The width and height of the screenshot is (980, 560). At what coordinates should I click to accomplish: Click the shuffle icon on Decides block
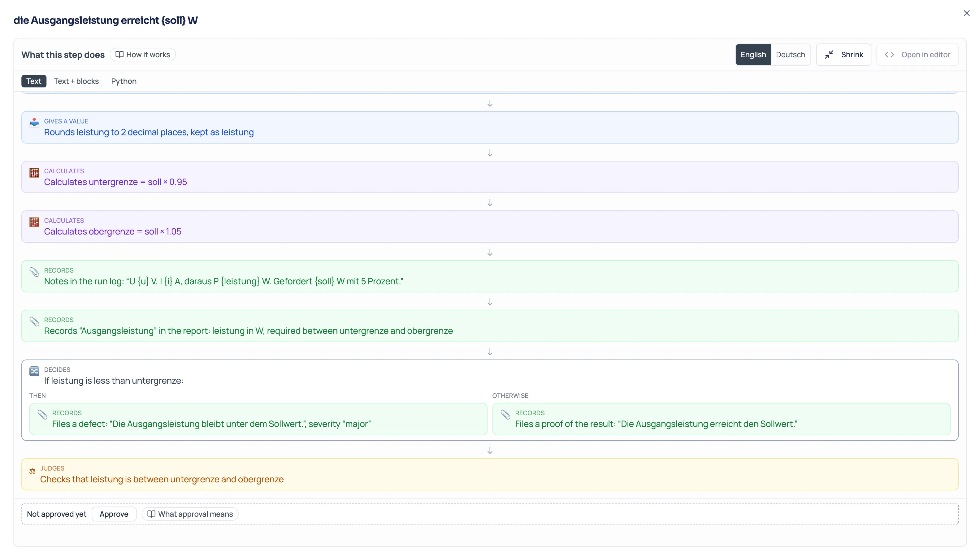pyautogui.click(x=34, y=371)
